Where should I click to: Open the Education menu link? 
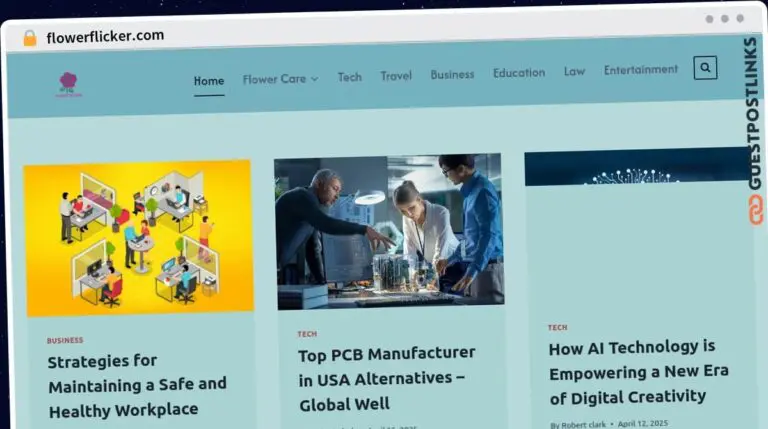click(x=519, y=72)
